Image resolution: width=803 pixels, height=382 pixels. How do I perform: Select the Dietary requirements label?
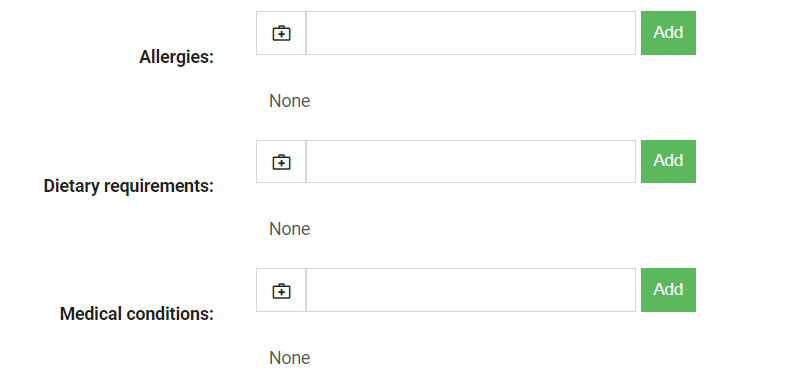point(129,186)
